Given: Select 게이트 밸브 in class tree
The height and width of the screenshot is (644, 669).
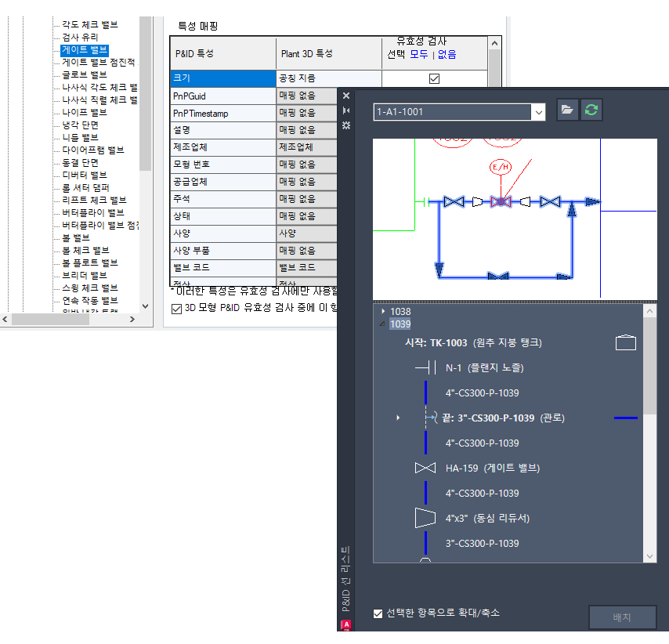Looking at the screenshot, I should 85,50.
